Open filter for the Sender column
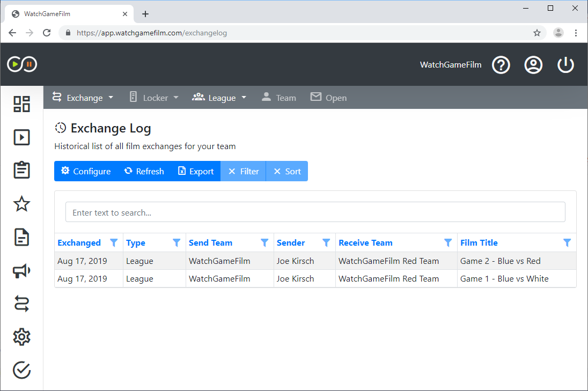The width and height of the screenshot is (588, 391). [x=326, y=243]
